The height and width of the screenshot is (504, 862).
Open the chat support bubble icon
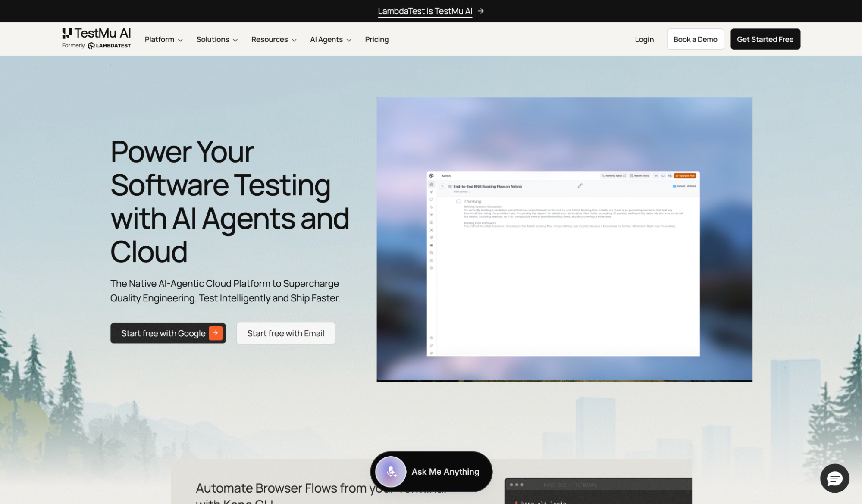tap(834, 478)
